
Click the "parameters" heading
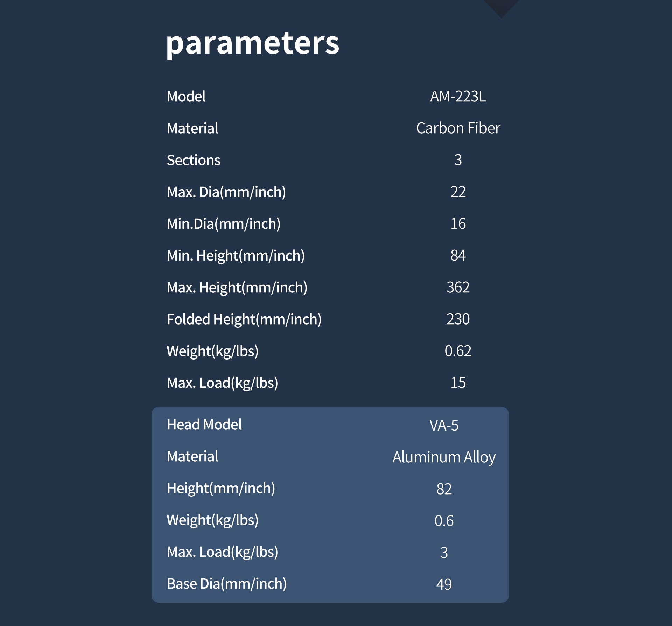click(252, 44)
